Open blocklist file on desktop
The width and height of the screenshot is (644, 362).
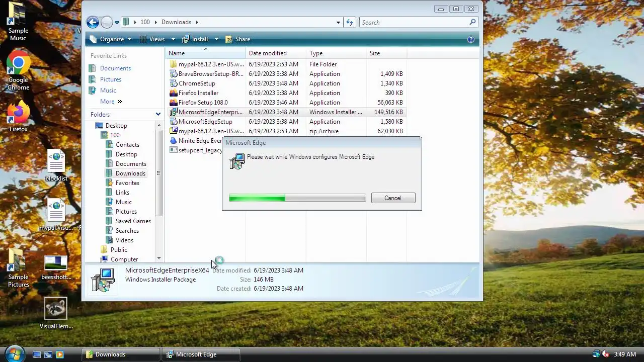[56, 165]
